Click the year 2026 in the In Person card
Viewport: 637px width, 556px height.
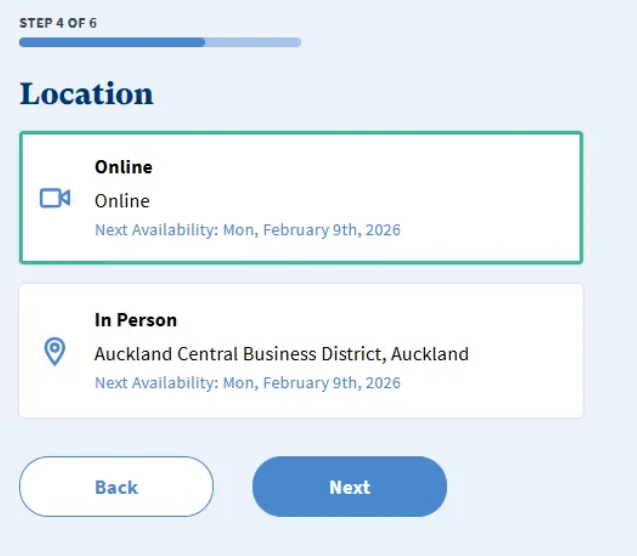coord(383,383)
